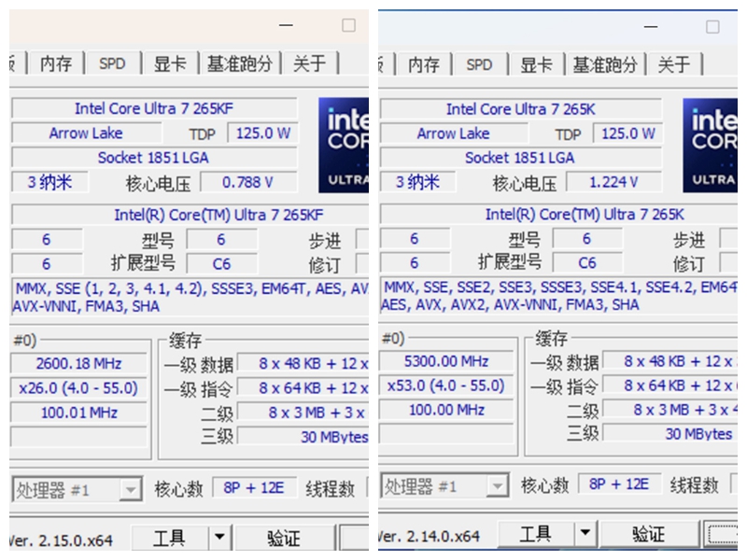Open 关于 tab in left CPU-Z window
The height and width of the screenshot is (560, 747).
coord(310,63)
